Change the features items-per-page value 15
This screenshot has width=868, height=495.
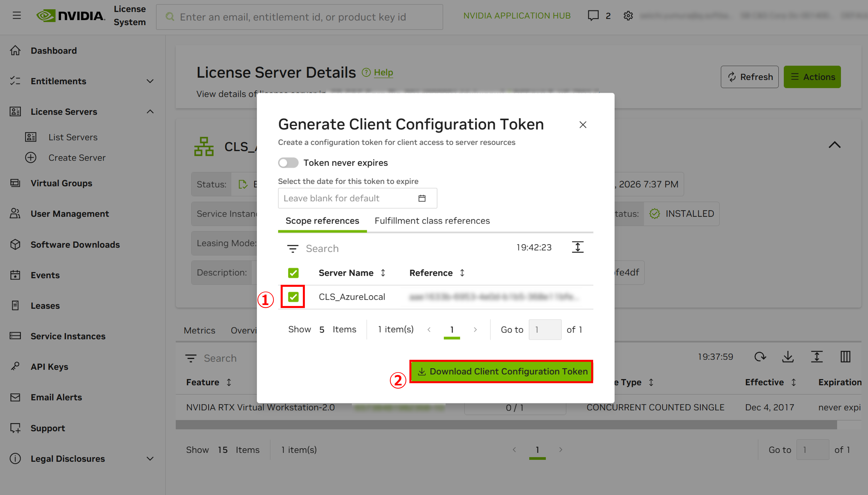click(x=222, y=450)
